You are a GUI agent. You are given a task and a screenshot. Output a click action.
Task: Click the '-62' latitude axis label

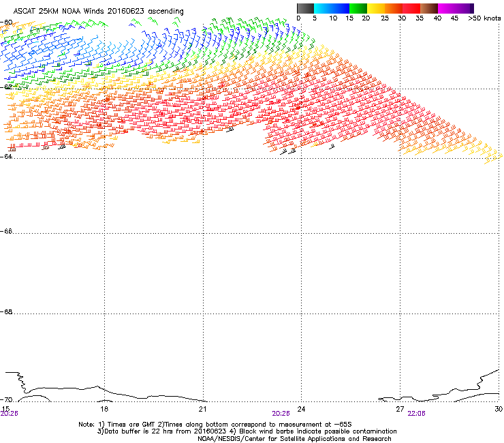click(6, 87)
